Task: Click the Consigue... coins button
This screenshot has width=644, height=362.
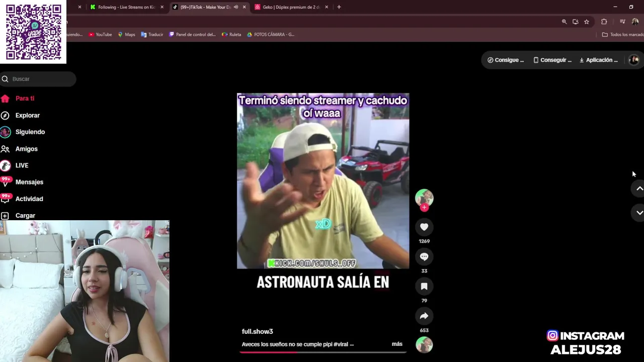Action: (x=506, y=60)
